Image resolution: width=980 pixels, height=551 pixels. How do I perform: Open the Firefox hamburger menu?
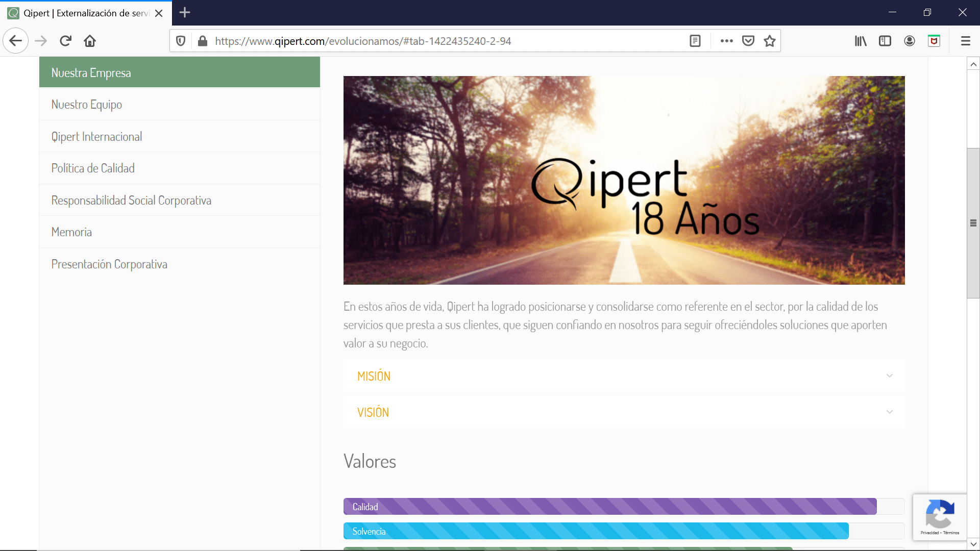point(966,41)
